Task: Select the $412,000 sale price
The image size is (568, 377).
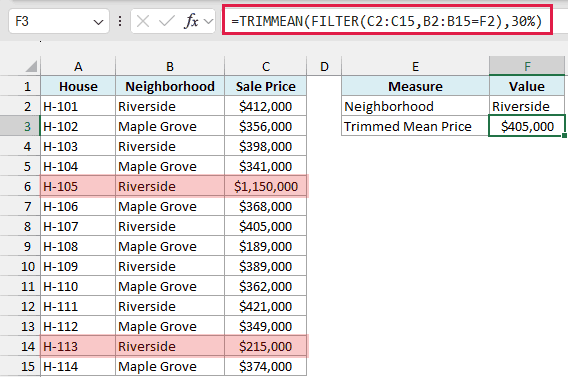Action: pos(266,106)
